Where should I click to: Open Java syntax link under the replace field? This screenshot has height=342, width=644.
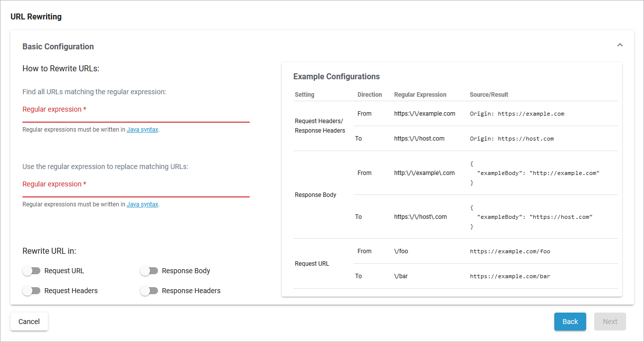[142, 204]
